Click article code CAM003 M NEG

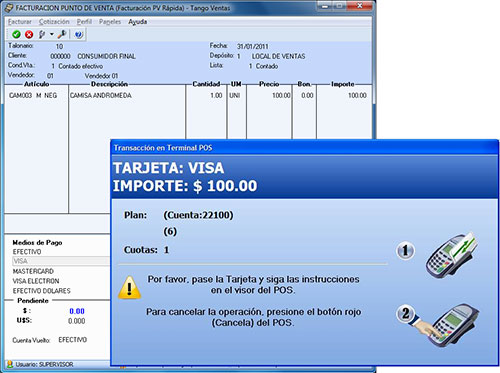click(33, 95)
